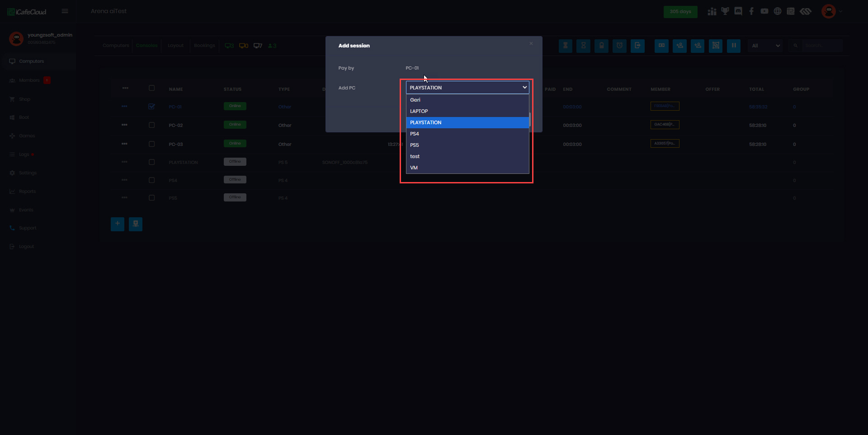Check the PC-02 row checkbox

coord(151,125)
